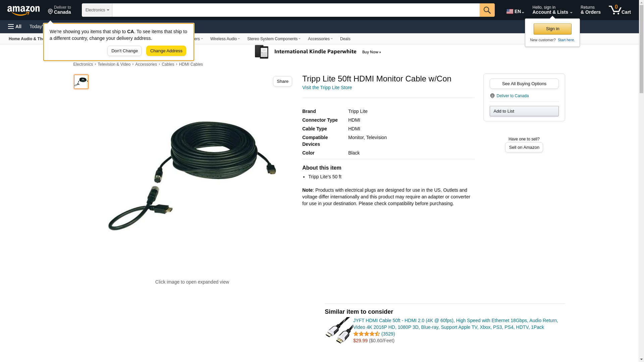The width and height of the screenshot is (644, 362).
Task: Open the Accessories category submenu
Action: 320,39
